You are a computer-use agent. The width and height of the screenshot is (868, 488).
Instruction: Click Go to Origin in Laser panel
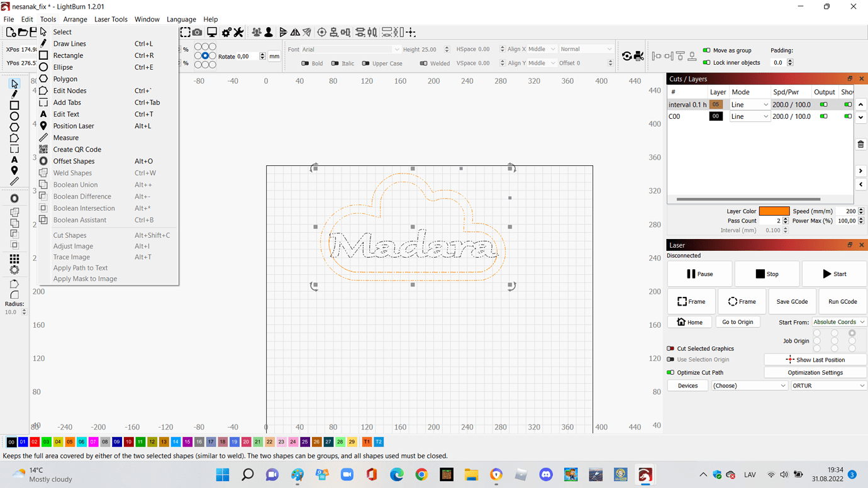pos(737,321)
